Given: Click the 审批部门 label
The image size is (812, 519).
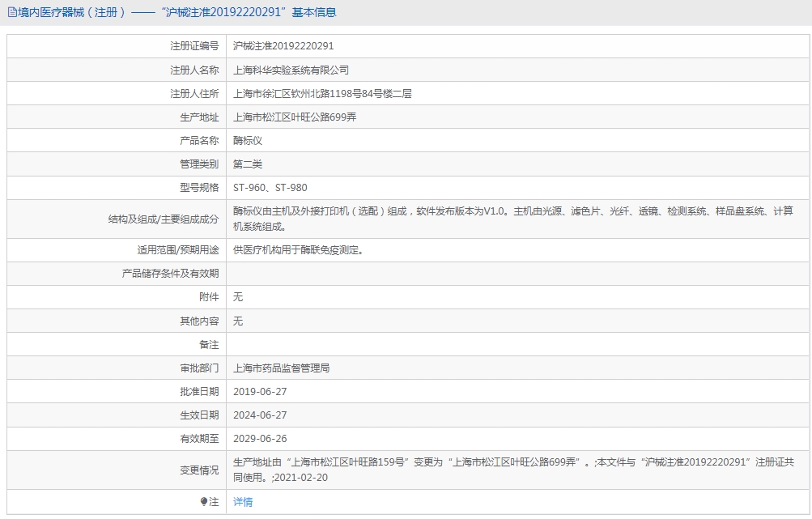Looking at the screenshot, I should 199,368.
